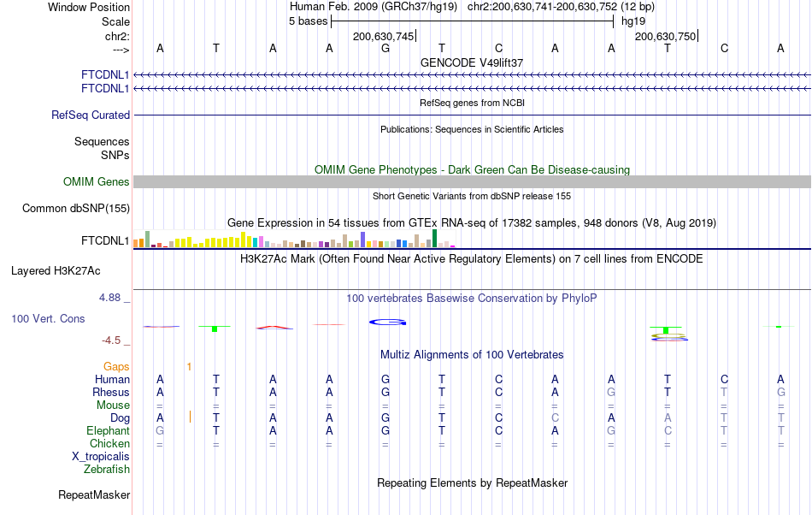812x515 pixels.
Task: Click the RefSeq Curated track label
Action: pyautogui.click(x=91, y=115)
